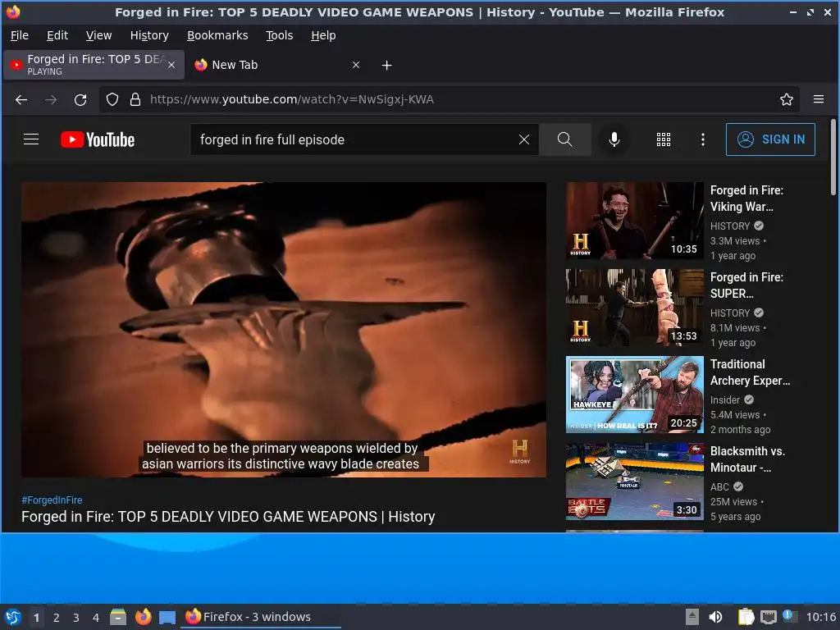Image resolution: width=840 pixels, height=630 pixels.
Task: Bookmark this page with the star
Action: (x=787, y=99)
